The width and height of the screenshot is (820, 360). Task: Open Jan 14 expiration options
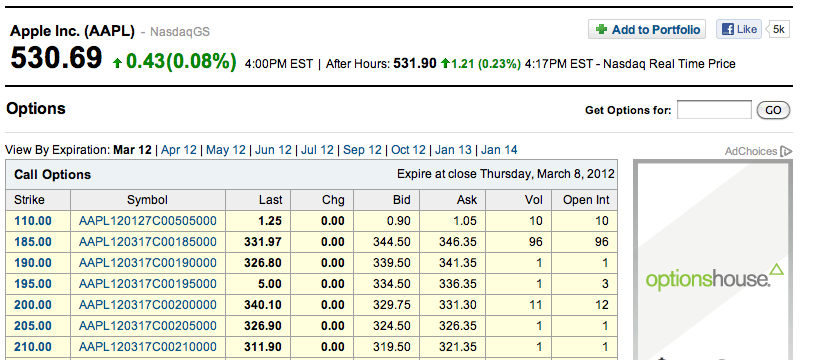tap(499, 150)
